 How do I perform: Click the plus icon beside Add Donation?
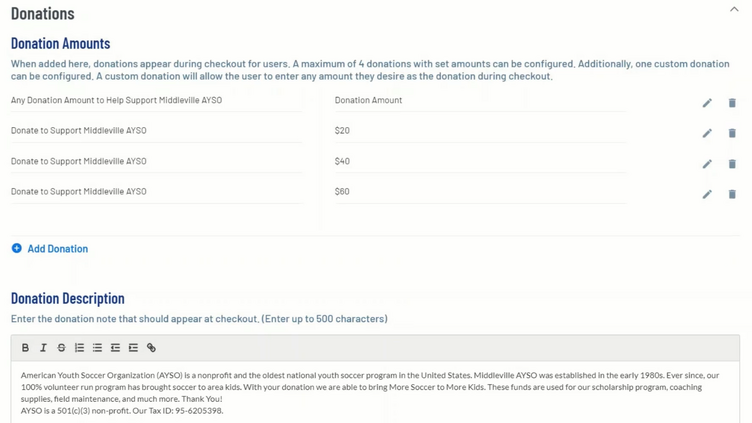[17, 249]
